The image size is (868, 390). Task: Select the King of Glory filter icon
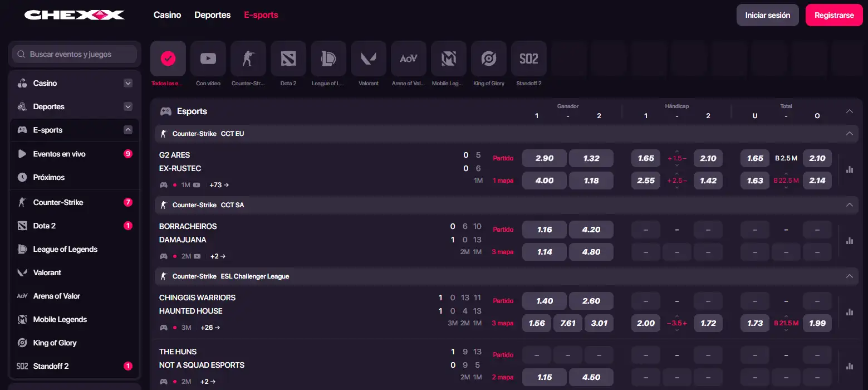pos(489,58)
